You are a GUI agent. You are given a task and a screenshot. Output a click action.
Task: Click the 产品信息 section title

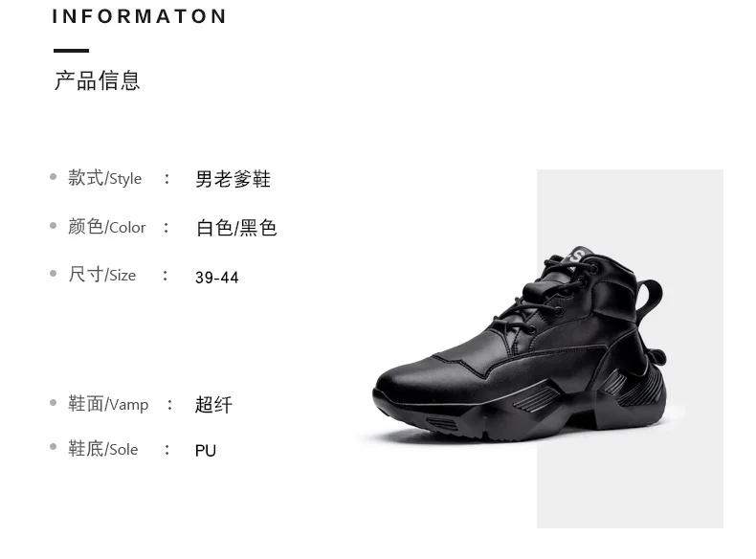coord(97,80)
